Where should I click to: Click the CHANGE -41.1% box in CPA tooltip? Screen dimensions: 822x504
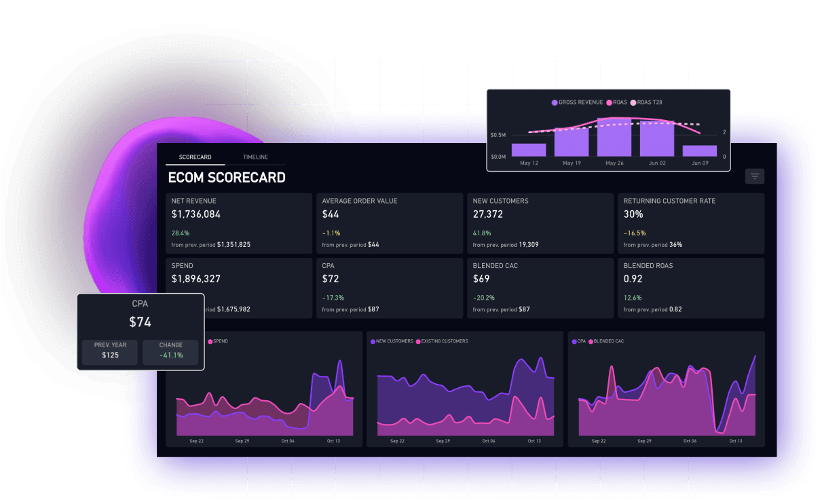click(170, 352)
